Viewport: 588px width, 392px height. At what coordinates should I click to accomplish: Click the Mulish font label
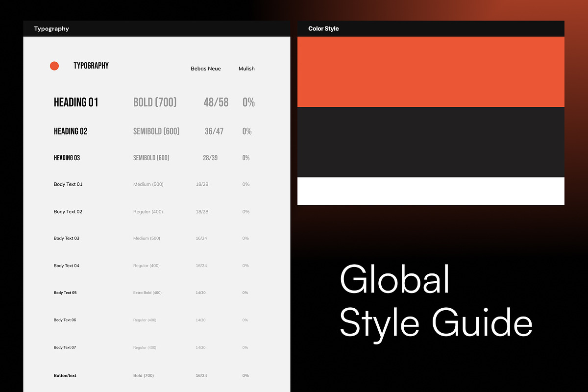pos(246,69)
